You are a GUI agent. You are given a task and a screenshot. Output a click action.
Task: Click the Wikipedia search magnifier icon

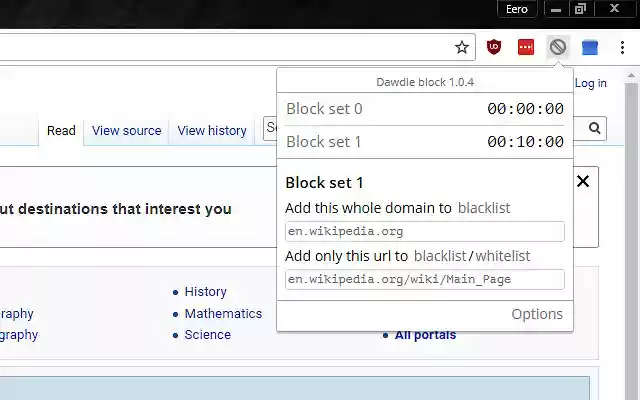pos(595,129)
